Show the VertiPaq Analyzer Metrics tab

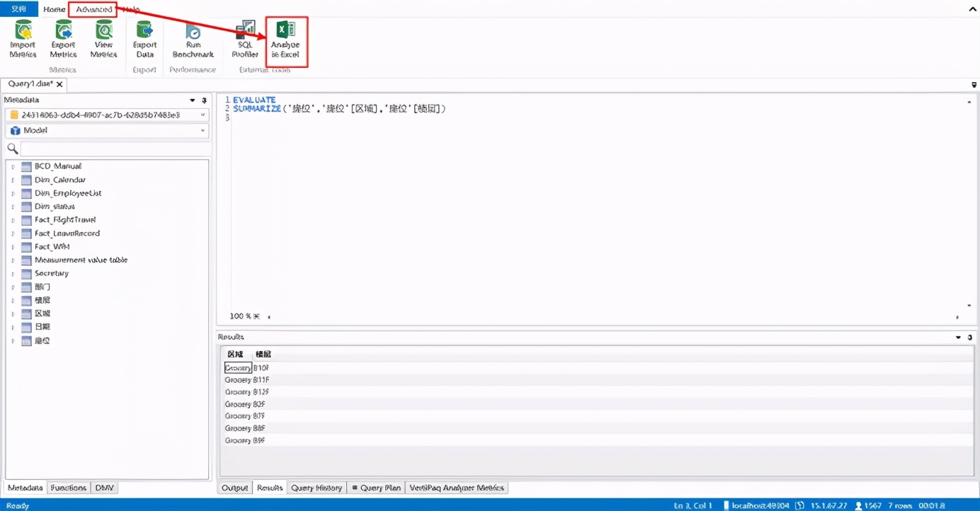tap(457, 488)
